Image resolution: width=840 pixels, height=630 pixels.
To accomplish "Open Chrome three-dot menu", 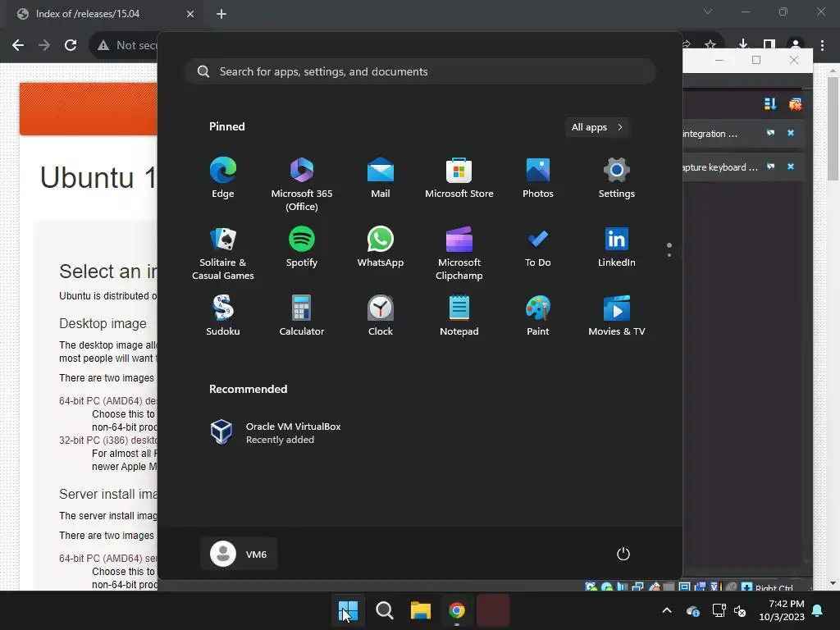I will click(x=822, y=45).
